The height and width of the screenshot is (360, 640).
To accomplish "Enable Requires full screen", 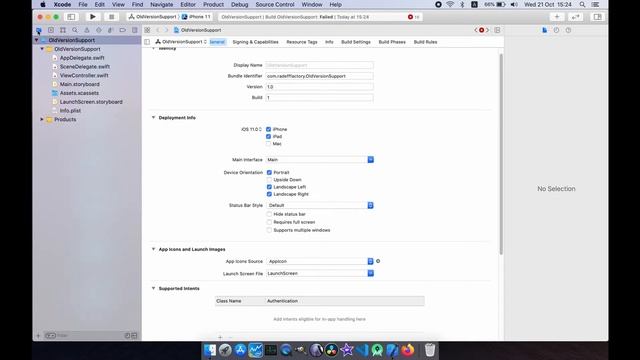I will tap(269, 222).
